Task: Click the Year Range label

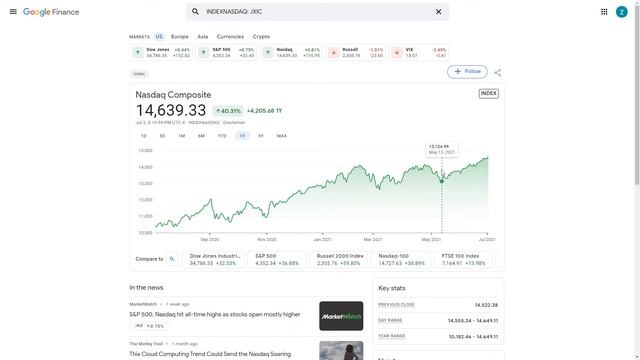Action: point(391,336)
